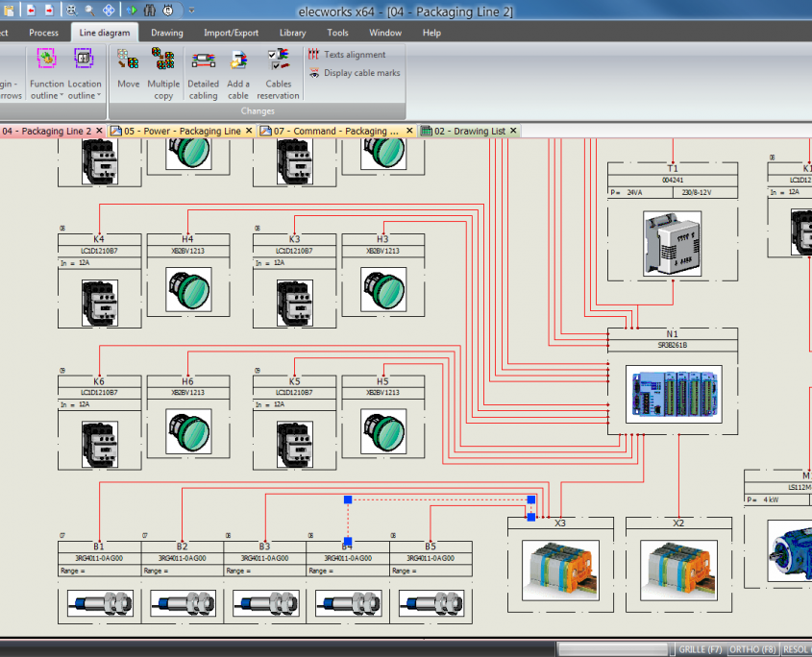Select the B5 proximity sensor image
This screenshot has height=657, width=812.
[431, 603]
